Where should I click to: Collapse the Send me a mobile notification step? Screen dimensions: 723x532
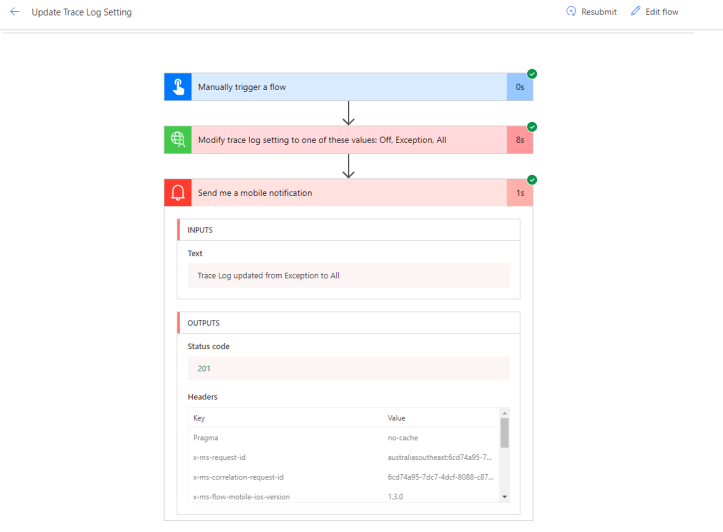349,193
